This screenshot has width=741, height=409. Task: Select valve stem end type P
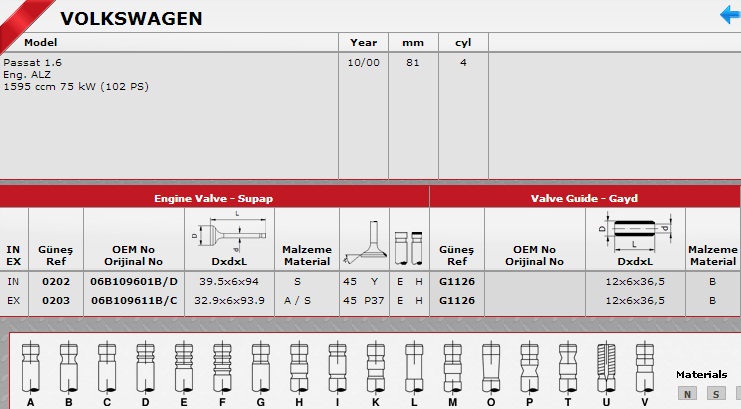coord(529,374)
